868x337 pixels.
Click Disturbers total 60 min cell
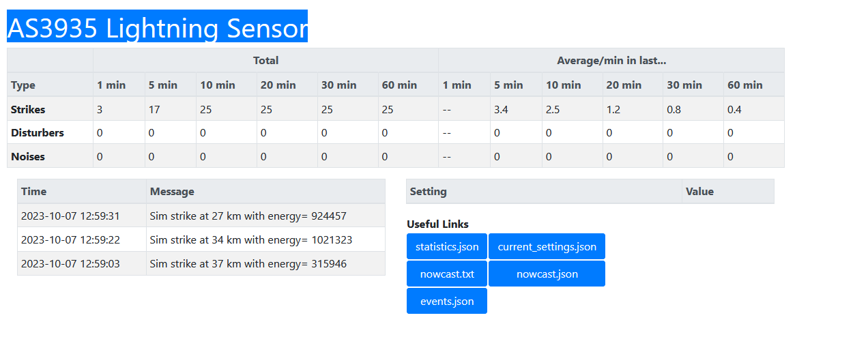(409, 132)
